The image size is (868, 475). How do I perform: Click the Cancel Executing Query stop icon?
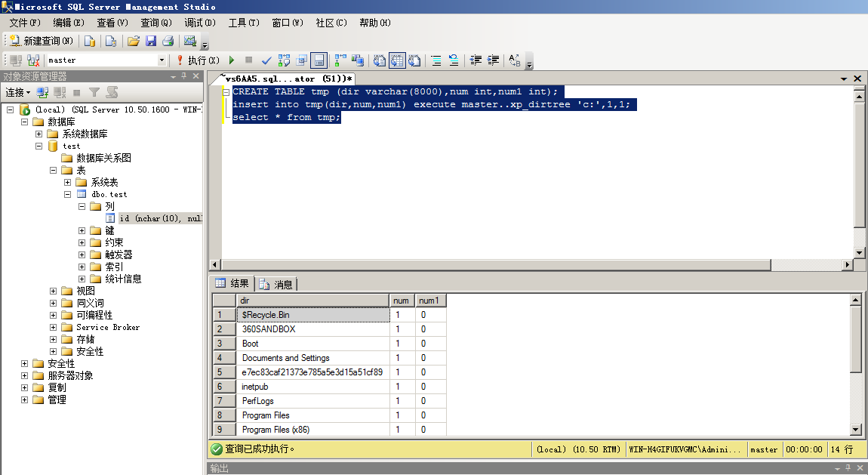(248, 60)
